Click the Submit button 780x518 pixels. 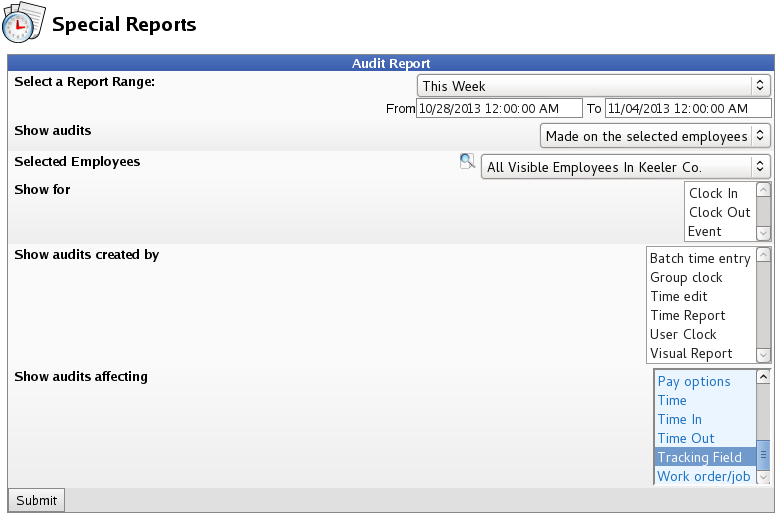point(36,500)
